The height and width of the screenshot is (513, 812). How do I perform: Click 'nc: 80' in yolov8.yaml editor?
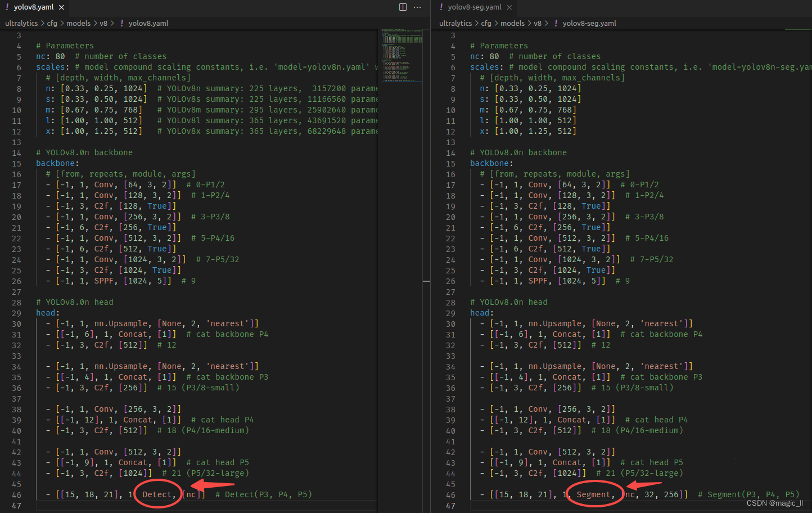click(51, 56)
